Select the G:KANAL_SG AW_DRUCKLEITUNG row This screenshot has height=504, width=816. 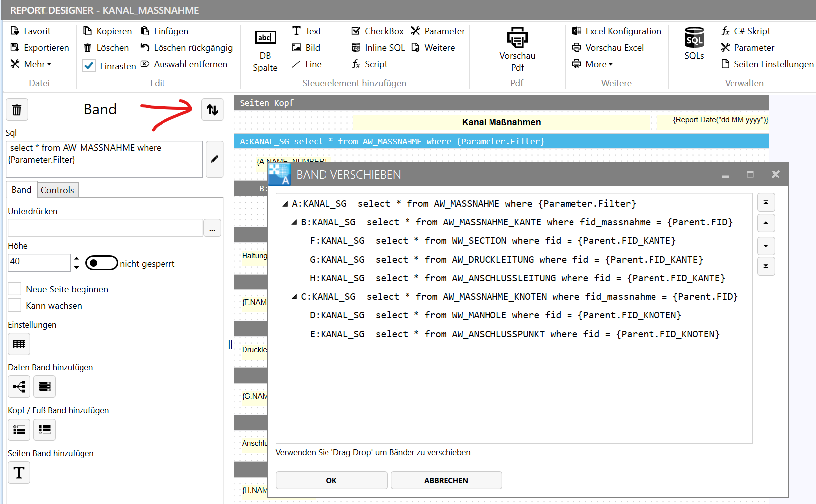click(x=506, y=260)
